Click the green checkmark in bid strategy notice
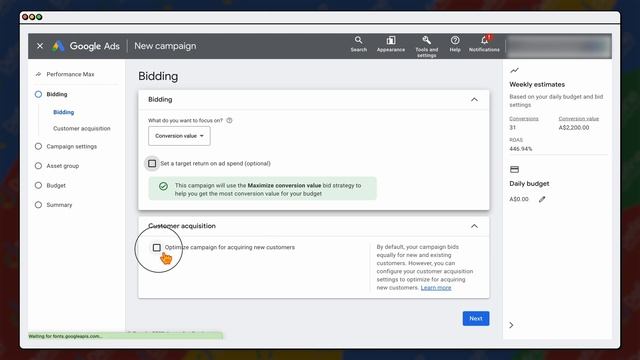 coord(163,186)
